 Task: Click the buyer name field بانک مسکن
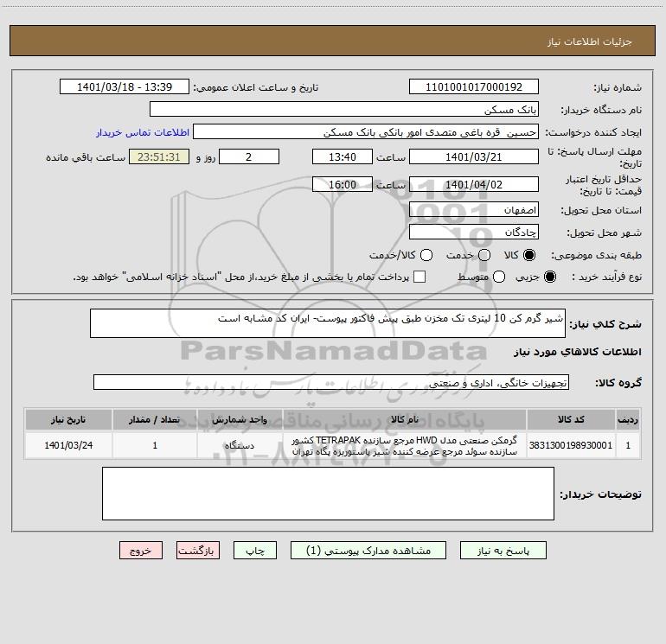click(x=344, y=109)
